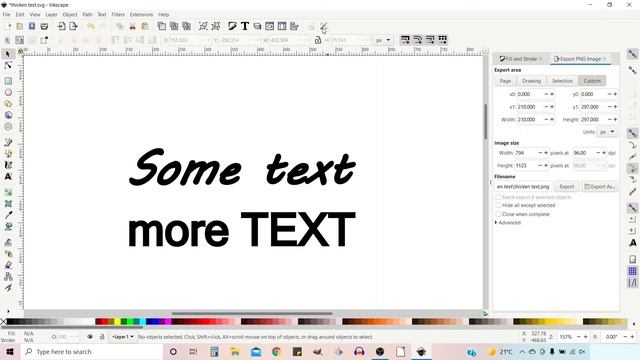
Task: Switch to Fill and Stroke tab
Action: click(x=520, y=59)
